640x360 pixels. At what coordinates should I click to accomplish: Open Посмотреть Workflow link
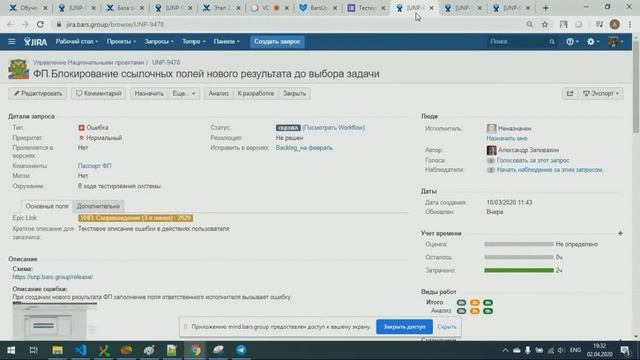click(333, 128)
